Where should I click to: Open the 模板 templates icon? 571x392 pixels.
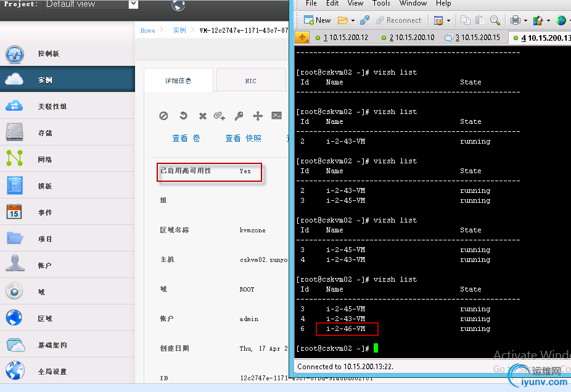[15, 186]
